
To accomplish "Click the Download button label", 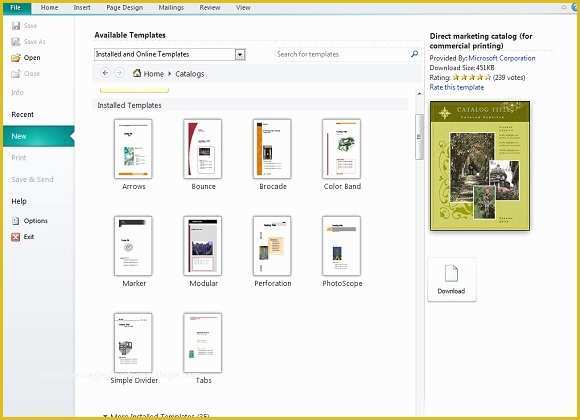I will 451,291.
